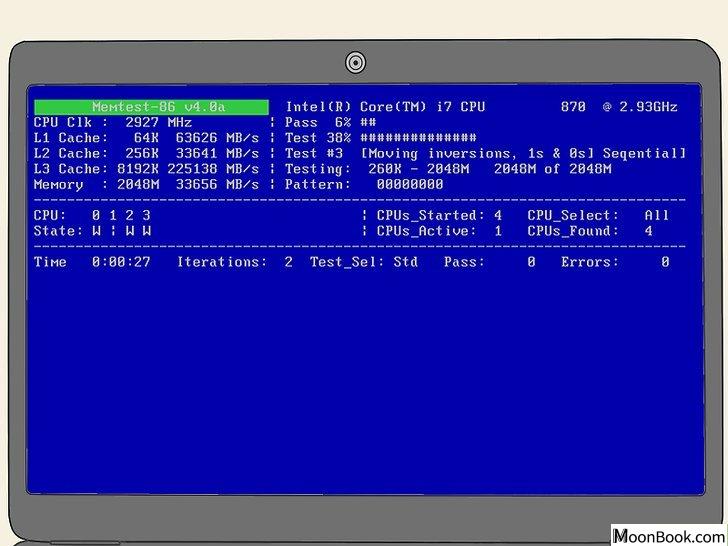Screen dimensions: 728x546
Task: Click the State: W | W W row
Action: point(92,231)
